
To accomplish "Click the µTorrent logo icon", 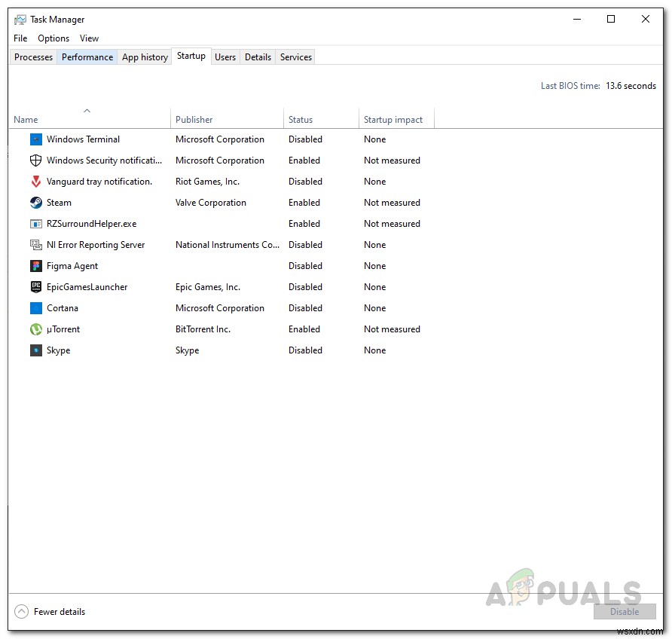I will click(x=36, y=329).
